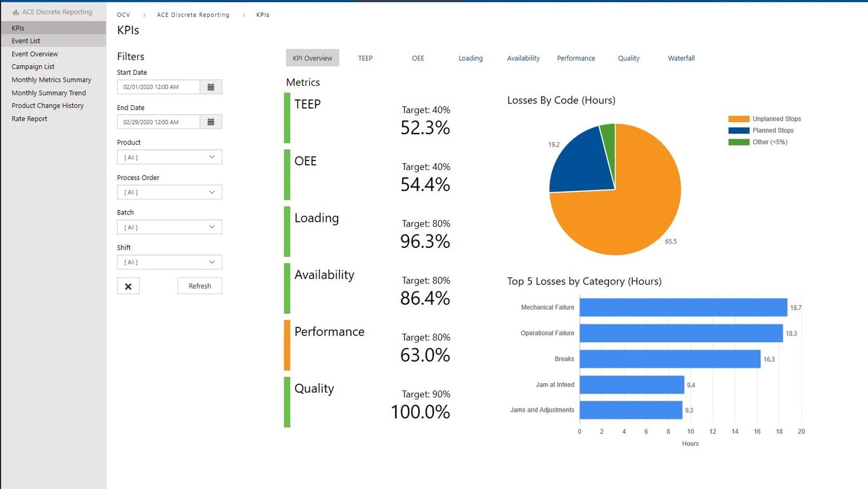
Task: Open Monthly Metrics Summary report
Action: [x=51, y=80]
